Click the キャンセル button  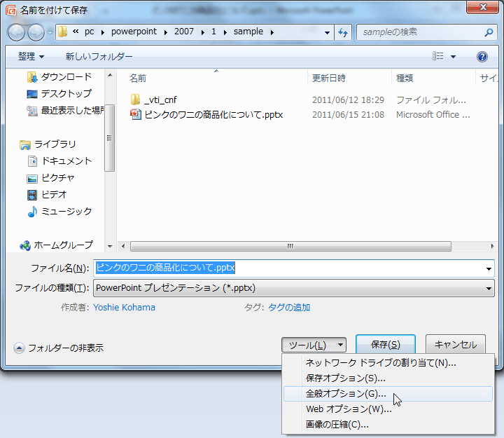(x=456, y=345)
